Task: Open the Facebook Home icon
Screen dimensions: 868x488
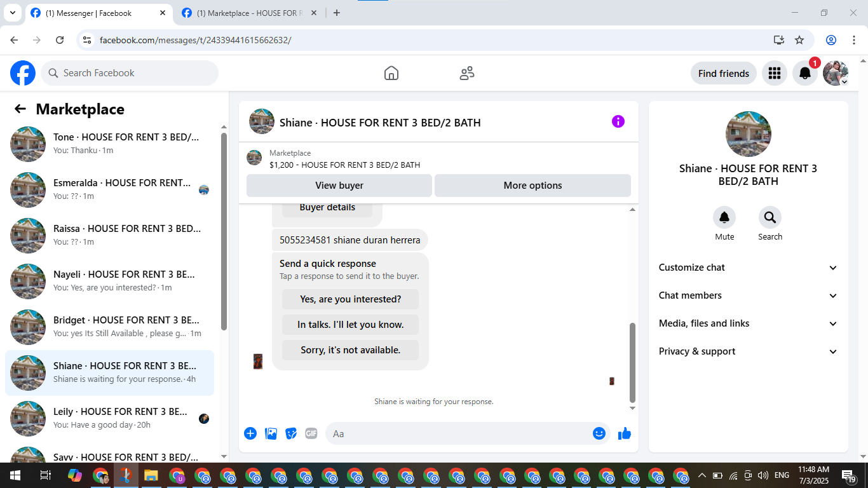Action: coord(391,73)
